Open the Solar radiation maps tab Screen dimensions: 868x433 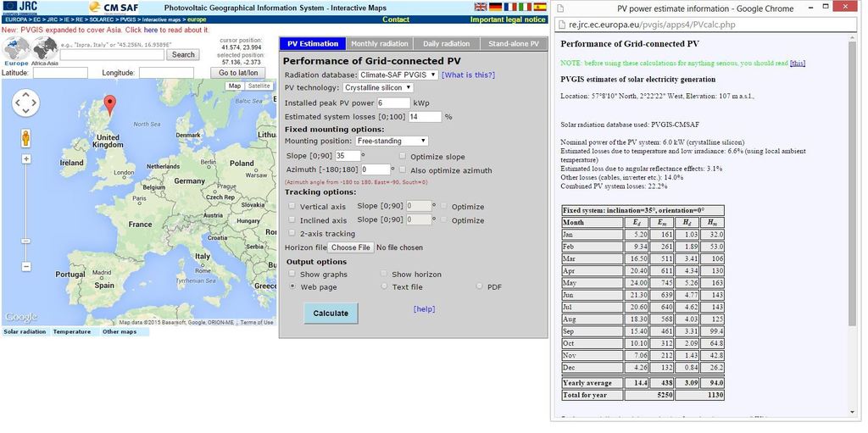click(25, 331)
